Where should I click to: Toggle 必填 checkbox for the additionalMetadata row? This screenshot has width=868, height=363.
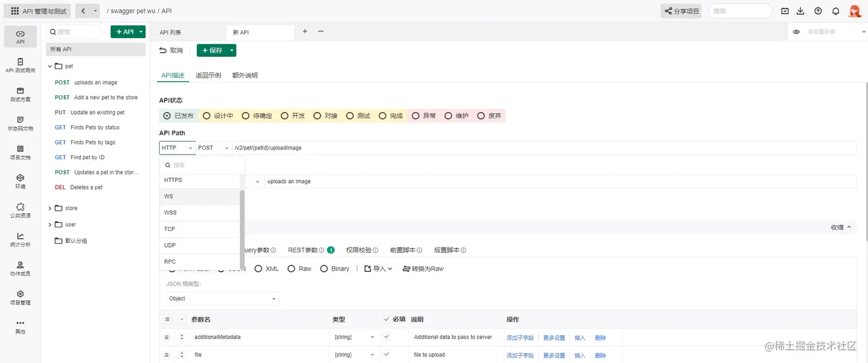386,337
